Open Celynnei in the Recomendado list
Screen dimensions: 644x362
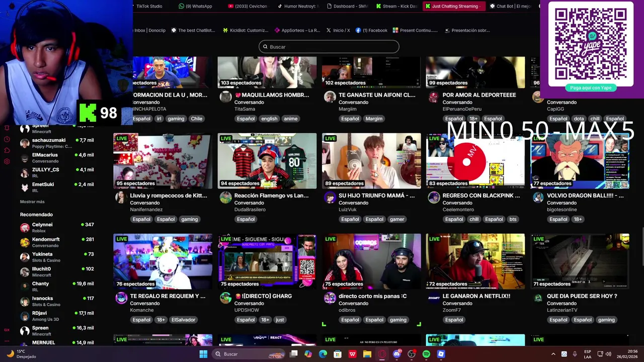tap(58, 228)
